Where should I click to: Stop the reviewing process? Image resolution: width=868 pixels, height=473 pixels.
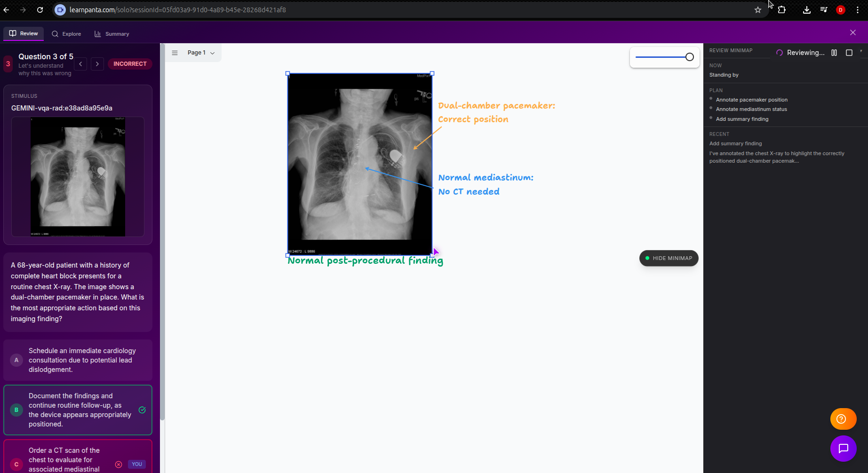[x=849, y=53]
